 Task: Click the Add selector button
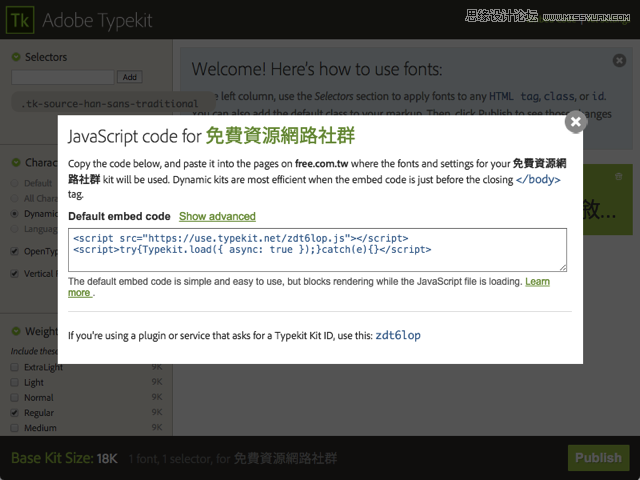tap(130, 77)
